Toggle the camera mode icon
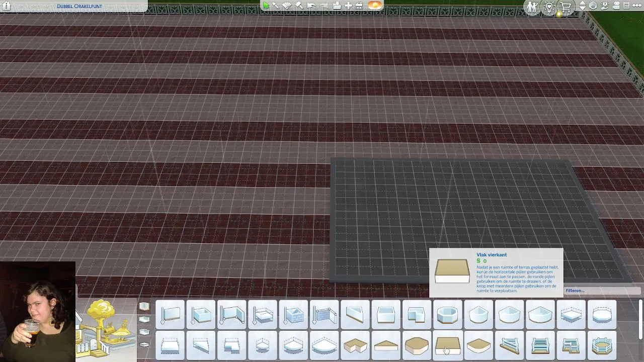 (616, 6)
